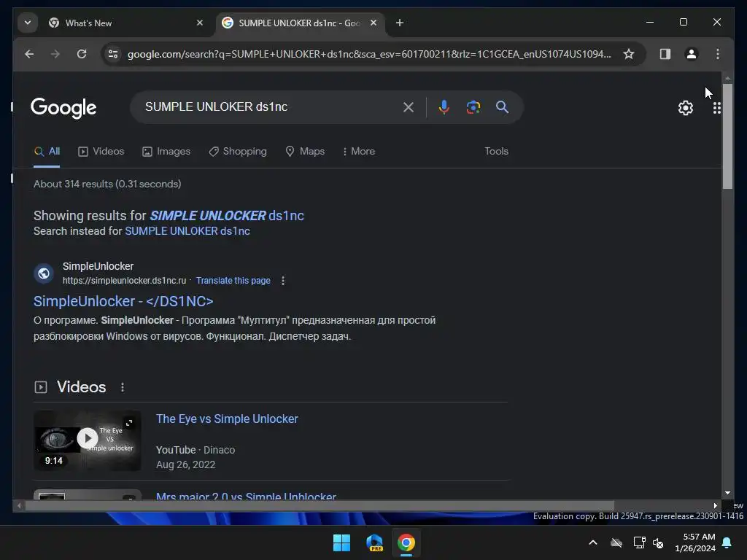Screen dimensions: 747x560
Task: Close the SUMPLE UNLOKER ds1nc tab
Action: (x=373, y=23)
